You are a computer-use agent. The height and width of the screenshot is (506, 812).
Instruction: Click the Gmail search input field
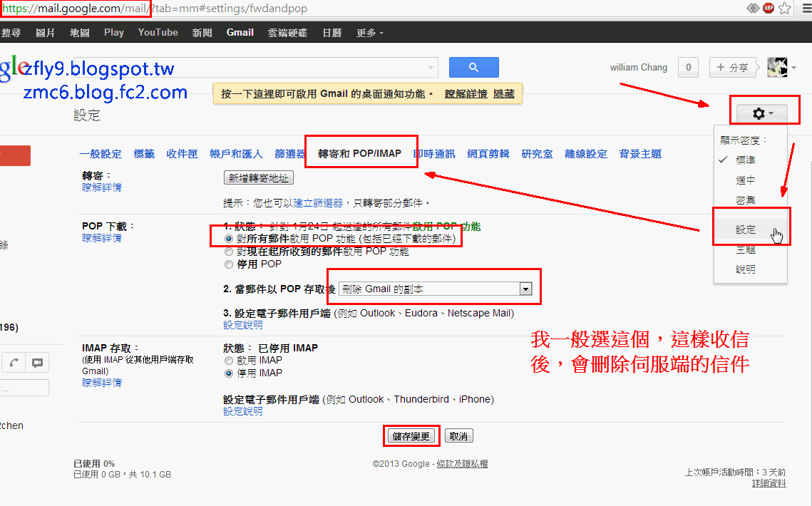click(x=256, y=67)
